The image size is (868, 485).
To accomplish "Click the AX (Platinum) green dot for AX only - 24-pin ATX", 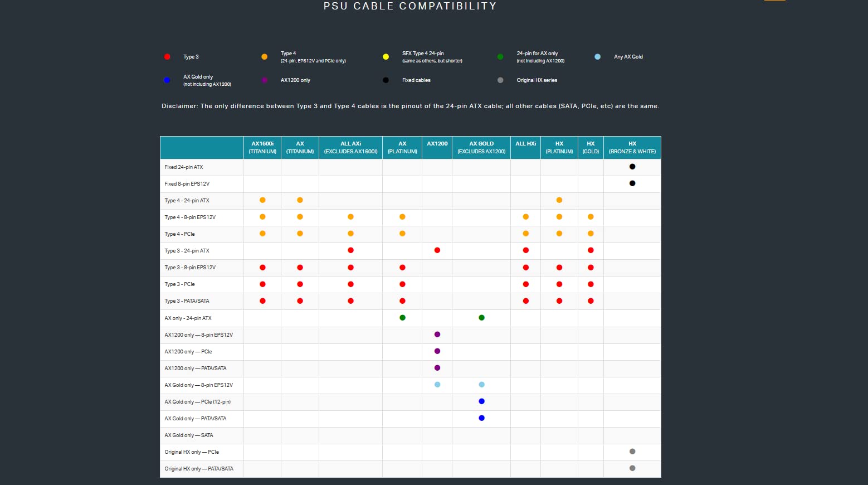I will 402,318.
